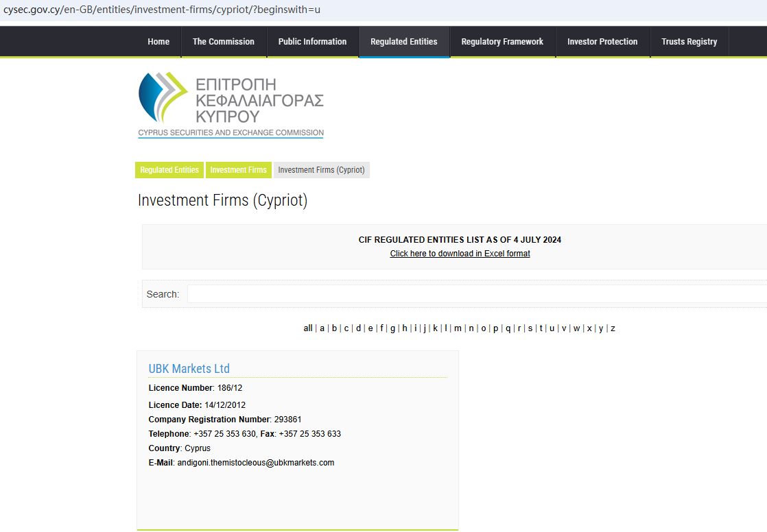Filter firms beginning with letter l
The height and width of the screenshot is (532, 767).
coord(446,328)
